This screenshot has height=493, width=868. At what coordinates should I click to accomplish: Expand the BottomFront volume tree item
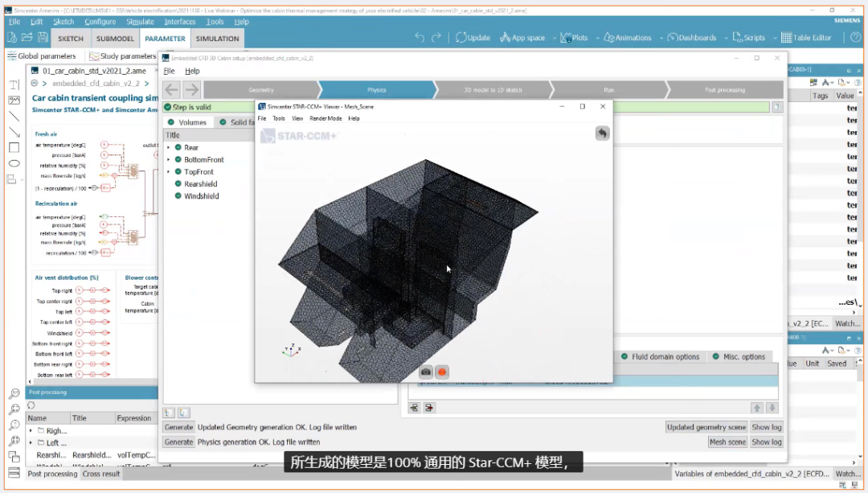coord(169,159)
